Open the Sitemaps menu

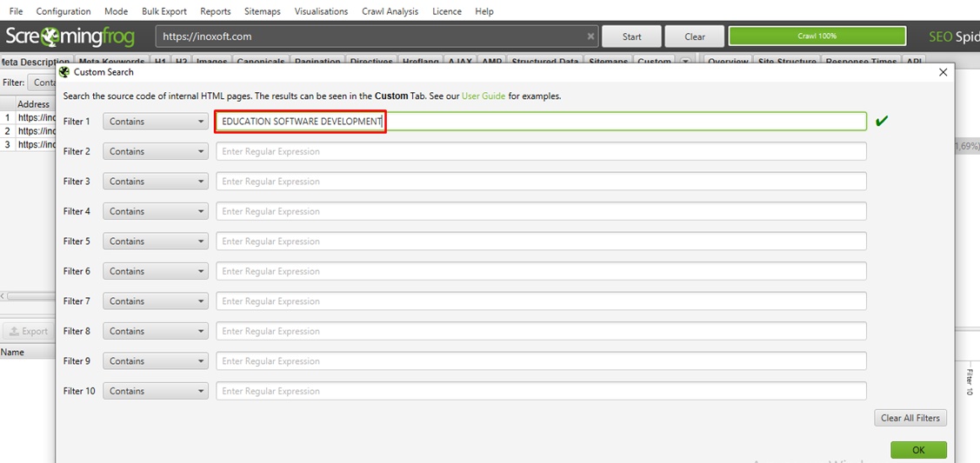click(263, 11)
